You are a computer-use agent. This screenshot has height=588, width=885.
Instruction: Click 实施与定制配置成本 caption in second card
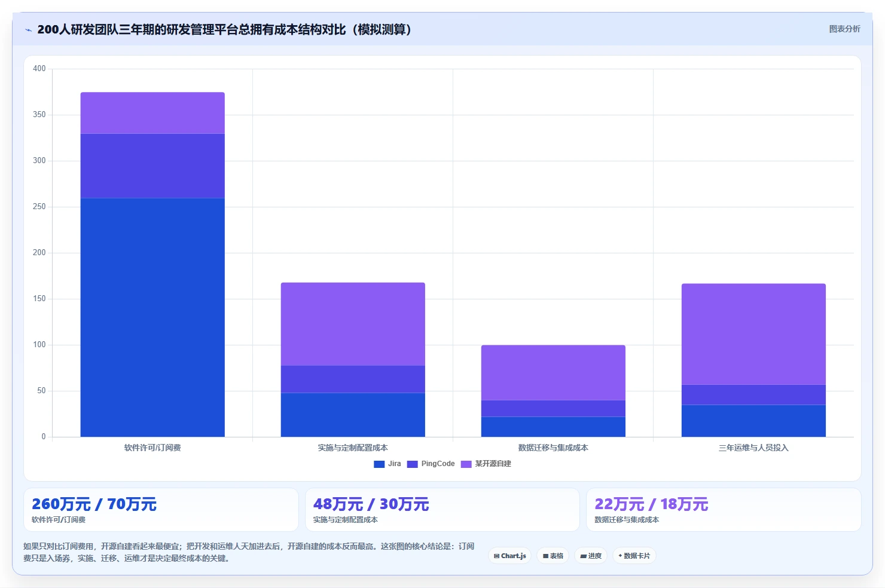tap(346, 520)
